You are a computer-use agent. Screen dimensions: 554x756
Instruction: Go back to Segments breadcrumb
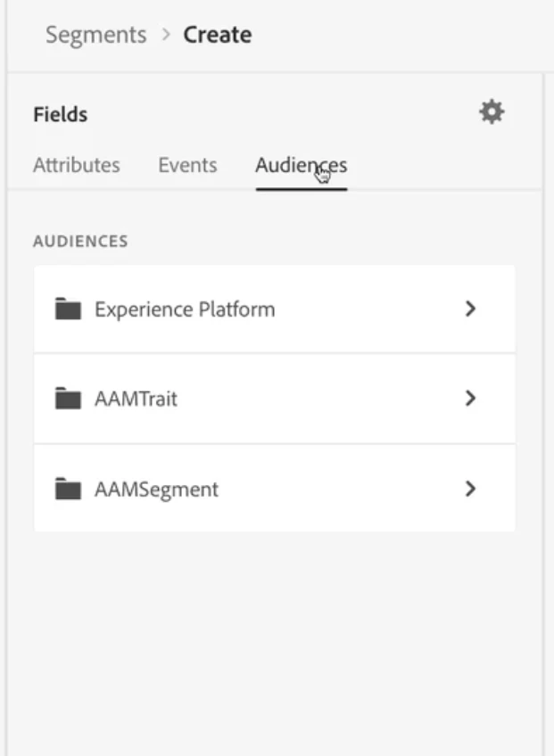pyautogui.click(x=95, y=35)
